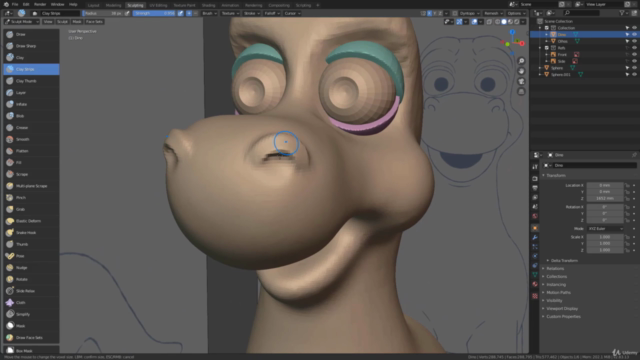Open the Options popover in header
This screenshot has width=640, height=360.
pyautogui.click(x=516, y=13)
